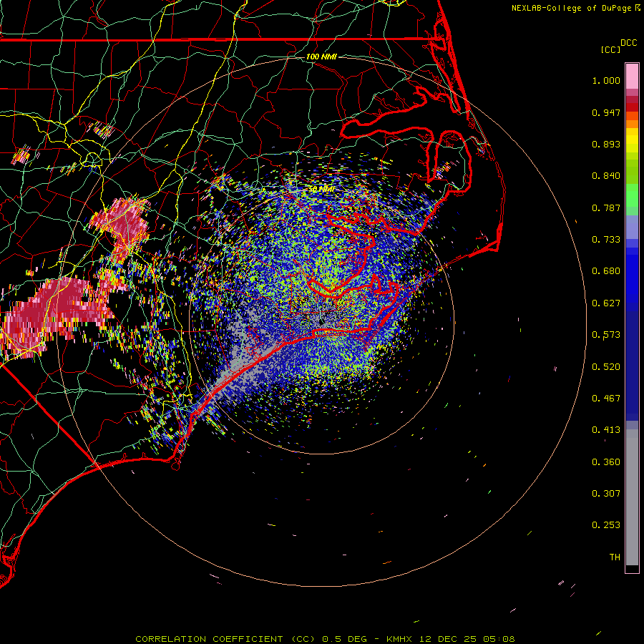Select the 0.733 color scale label
The width and height of the screenshot is (644, 644).
coord(606,240)
